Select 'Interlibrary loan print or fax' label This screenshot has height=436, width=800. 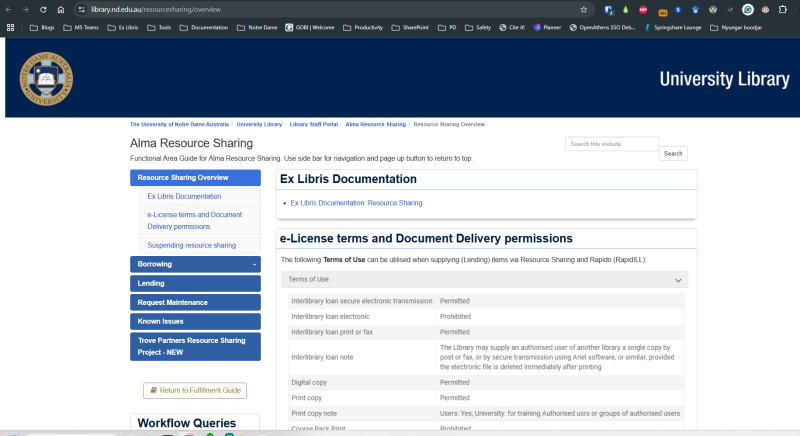point(332,332)
